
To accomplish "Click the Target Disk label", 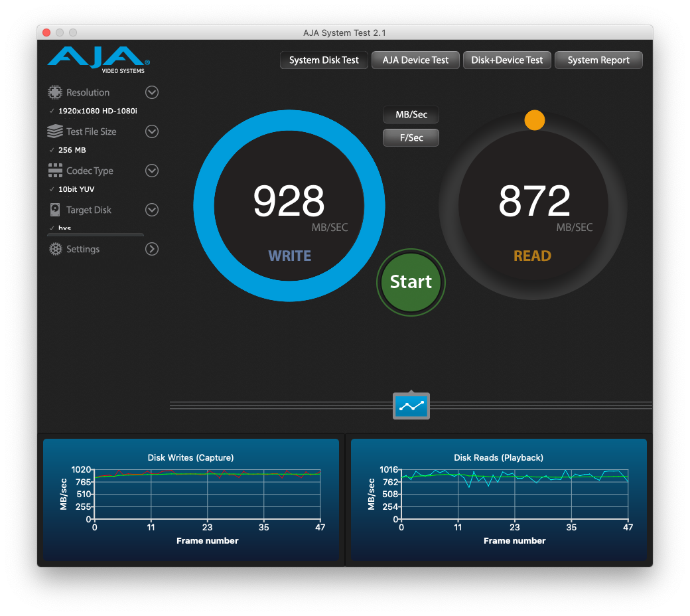I will (89, 210).
